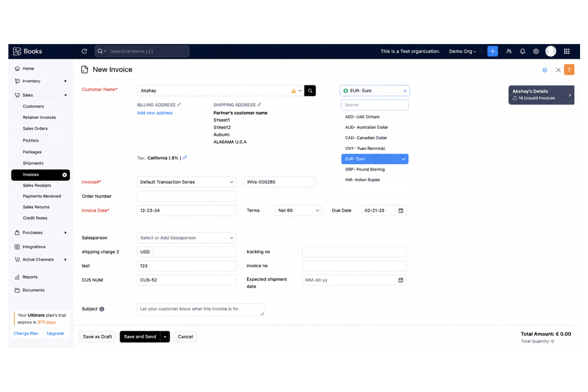Screen dimensions: 588x392
Task: Click the invoice number INVa-000265 field
Action: click(x=280, y=182)
